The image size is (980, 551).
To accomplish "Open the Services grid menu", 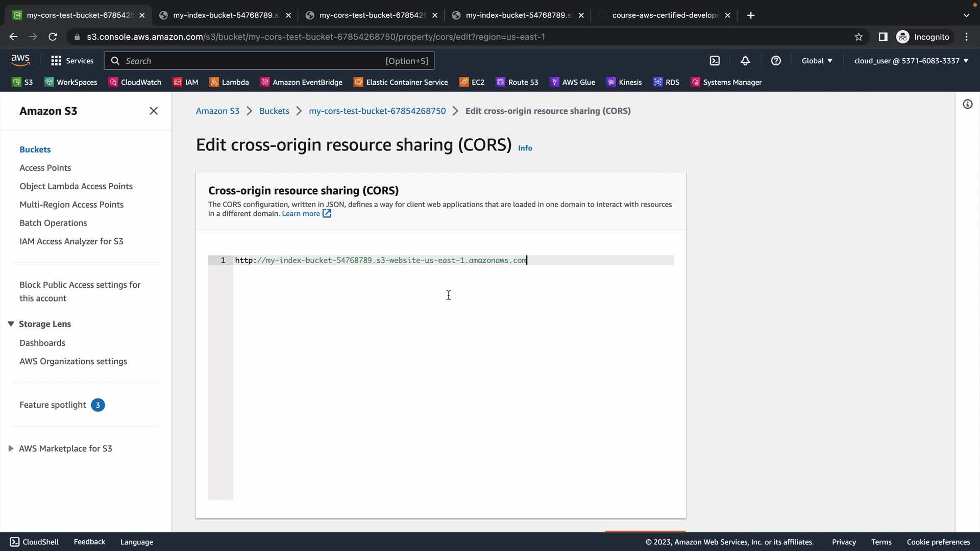I will point(72,61).
